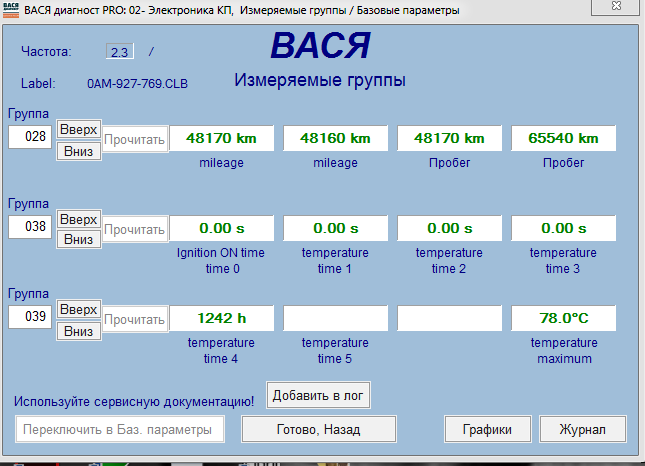The width and height of the screenshot is (645, 466).
Task: Click the Частота value 2.3
Action: (x=120, y=52)
